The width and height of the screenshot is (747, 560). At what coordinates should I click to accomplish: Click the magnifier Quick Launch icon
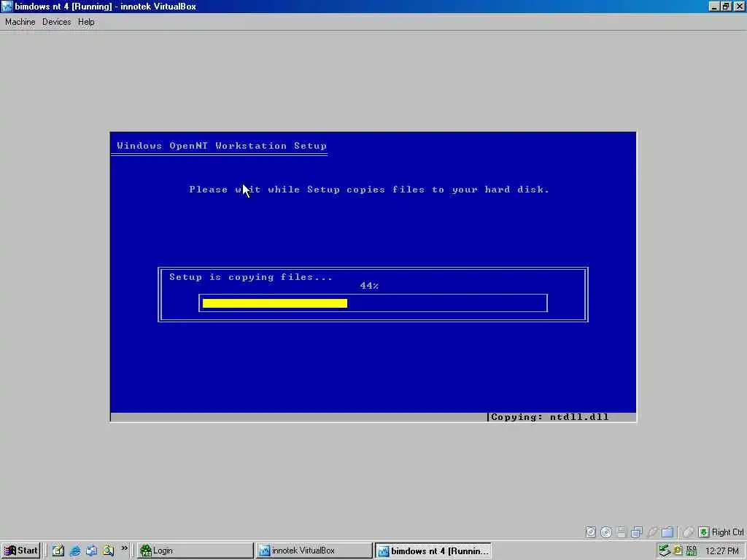108,551
